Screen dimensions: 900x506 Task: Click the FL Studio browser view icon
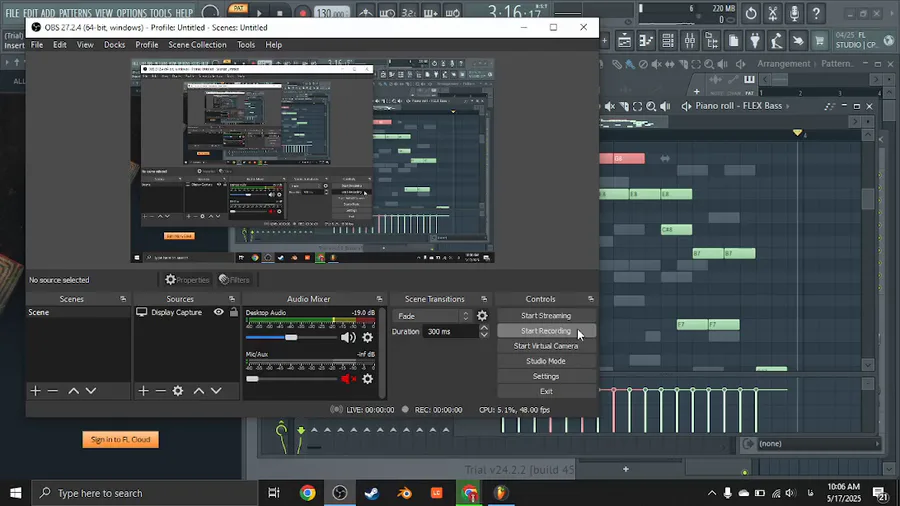(x=712, y=41)
